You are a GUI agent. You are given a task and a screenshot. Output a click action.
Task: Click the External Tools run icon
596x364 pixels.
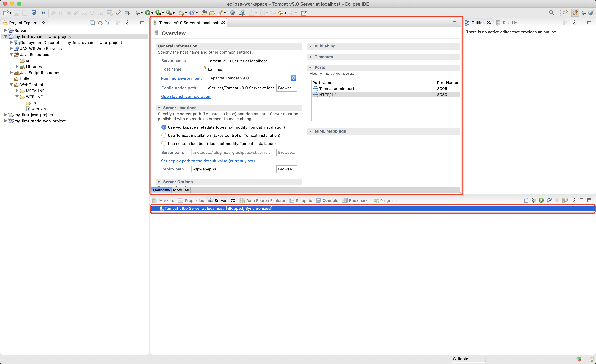(169, 13)
